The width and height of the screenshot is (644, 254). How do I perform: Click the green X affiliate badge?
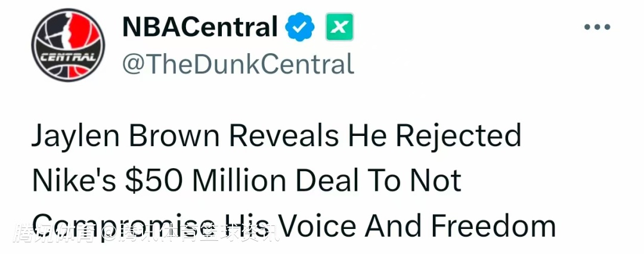tap(339, 27)
